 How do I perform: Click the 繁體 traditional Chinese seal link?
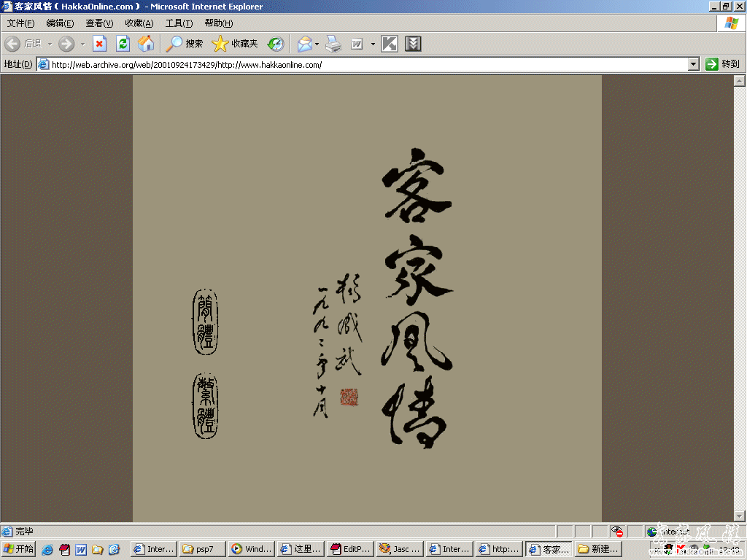[205, 405]
